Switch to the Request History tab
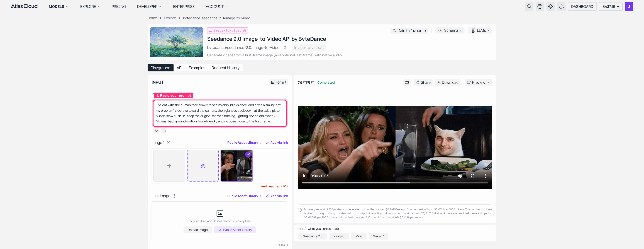Image resolution: width=644 pixels, height=249 pixels. 226,68
